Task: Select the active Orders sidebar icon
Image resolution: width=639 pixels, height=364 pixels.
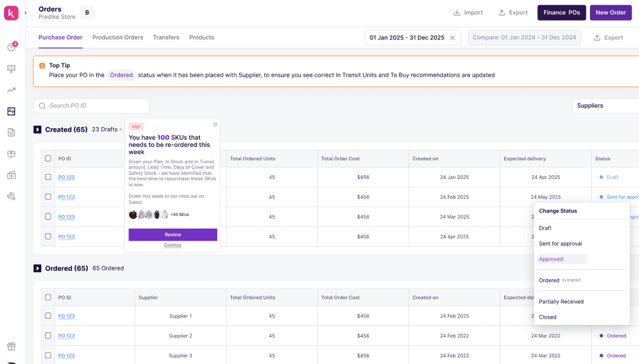Action: point(11,111)
